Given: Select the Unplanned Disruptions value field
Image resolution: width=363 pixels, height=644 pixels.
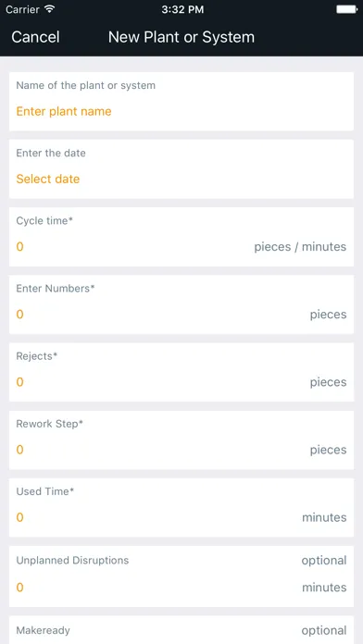Looking at the screenshot, I should click(181, 576).
